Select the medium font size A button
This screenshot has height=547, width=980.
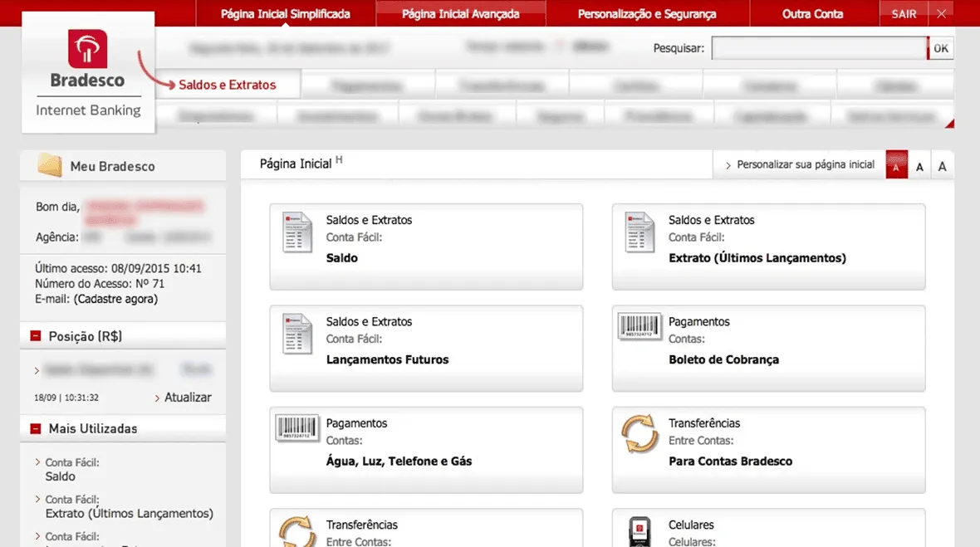point(919,165)
